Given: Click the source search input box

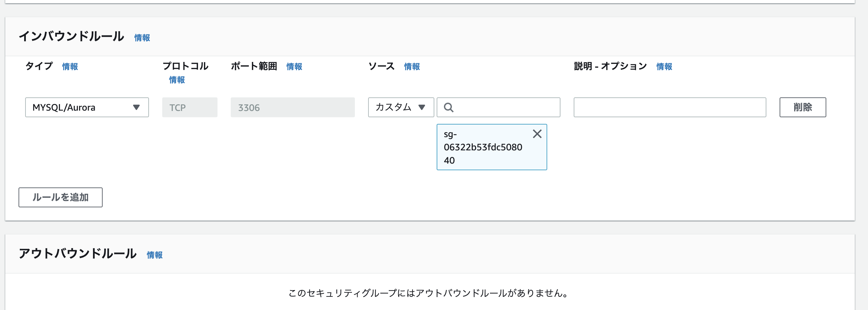Looking at the screenshot, I should pyautogui.click(x=499, y=107).
